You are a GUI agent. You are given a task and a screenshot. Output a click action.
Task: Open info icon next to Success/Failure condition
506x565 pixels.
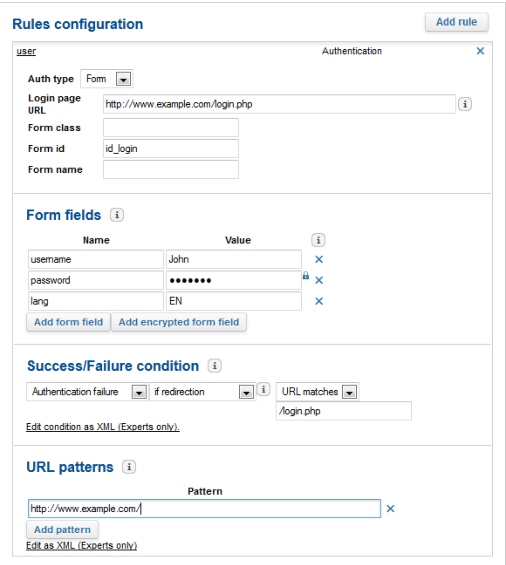click(215, 366)
